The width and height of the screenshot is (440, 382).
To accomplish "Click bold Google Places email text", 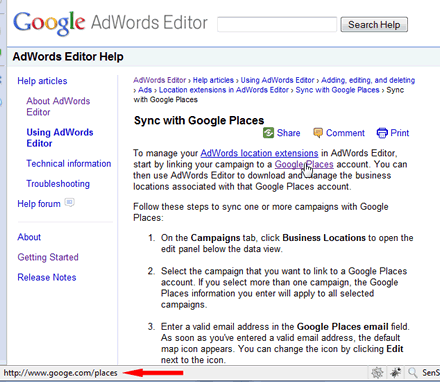I will coord(342,326).
